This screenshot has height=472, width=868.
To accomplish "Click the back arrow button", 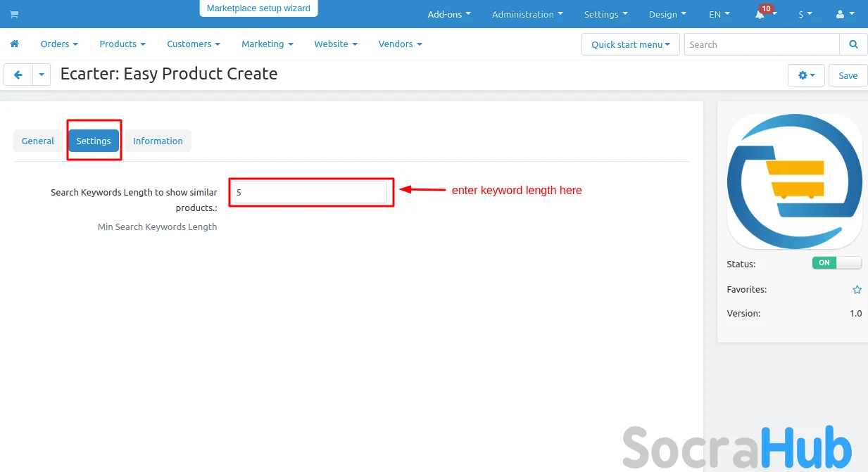I will pos(18,75).
